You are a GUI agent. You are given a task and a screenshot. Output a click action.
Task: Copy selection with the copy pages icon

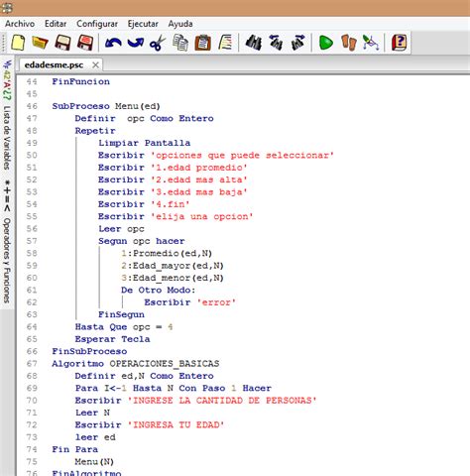point(180,43)
